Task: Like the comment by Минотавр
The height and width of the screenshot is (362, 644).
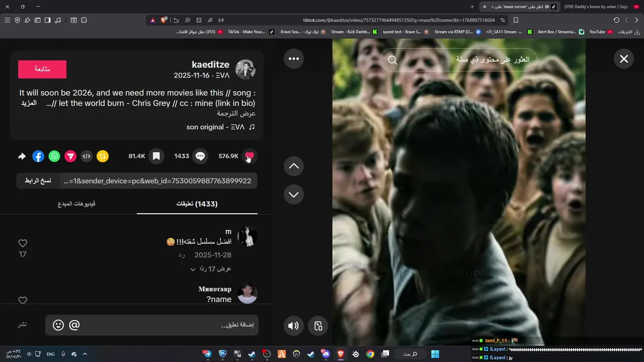Action: [23, 300]
